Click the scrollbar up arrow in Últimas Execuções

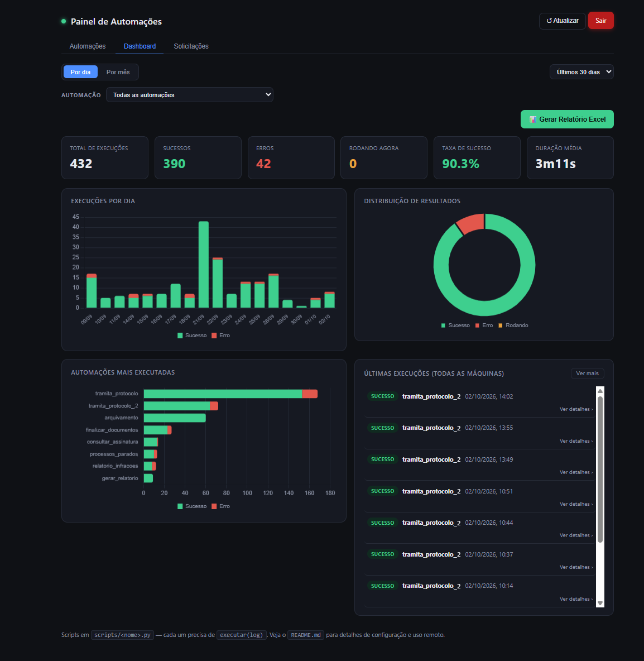[x=600, y=391]
